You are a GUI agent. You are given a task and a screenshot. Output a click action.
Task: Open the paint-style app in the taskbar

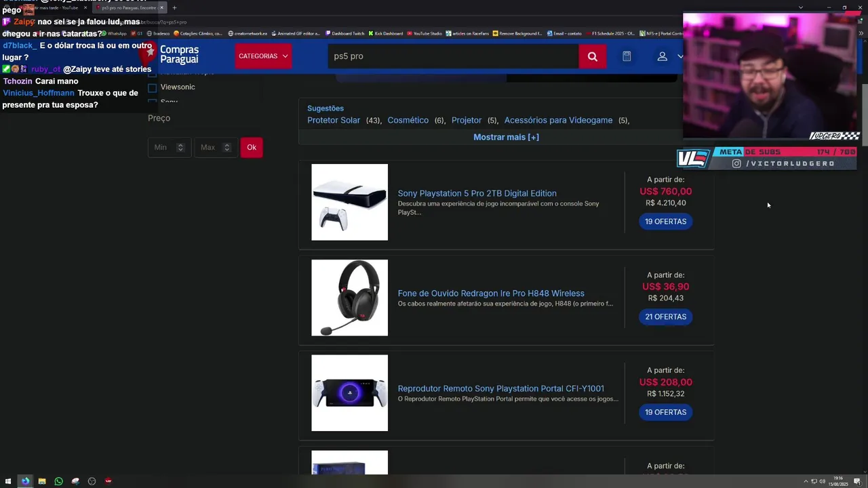[x=75, y=481]
